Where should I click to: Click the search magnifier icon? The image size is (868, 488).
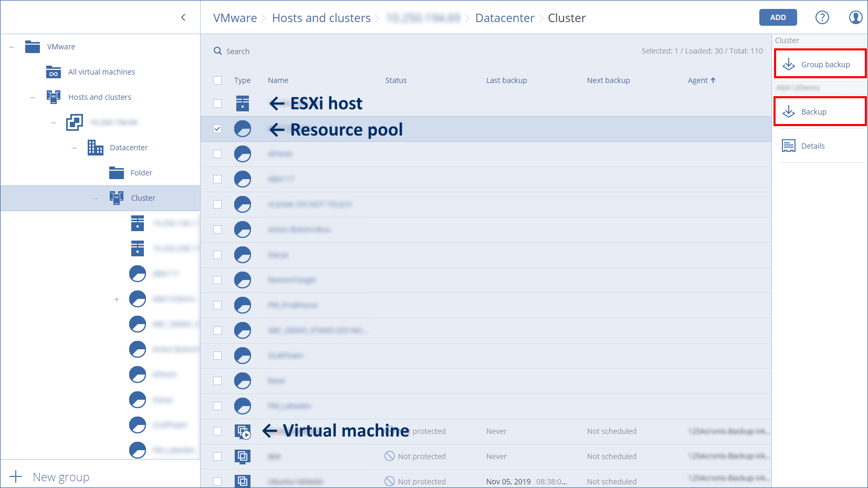[218, 51]
